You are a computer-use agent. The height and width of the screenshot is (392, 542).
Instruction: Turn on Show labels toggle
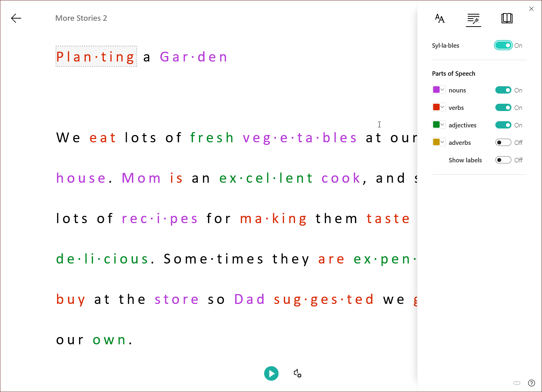pos(503,160)
